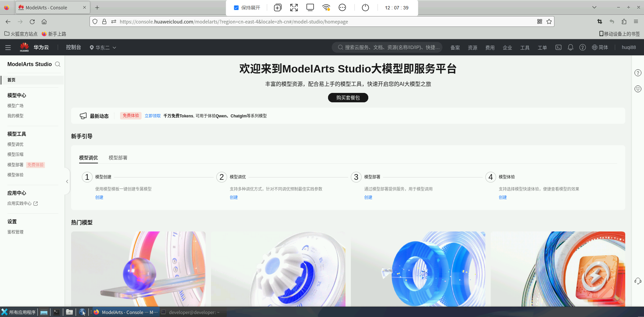Open the right-side help circle icon
This screenshot has width=644, height=317.
[638, 73]
